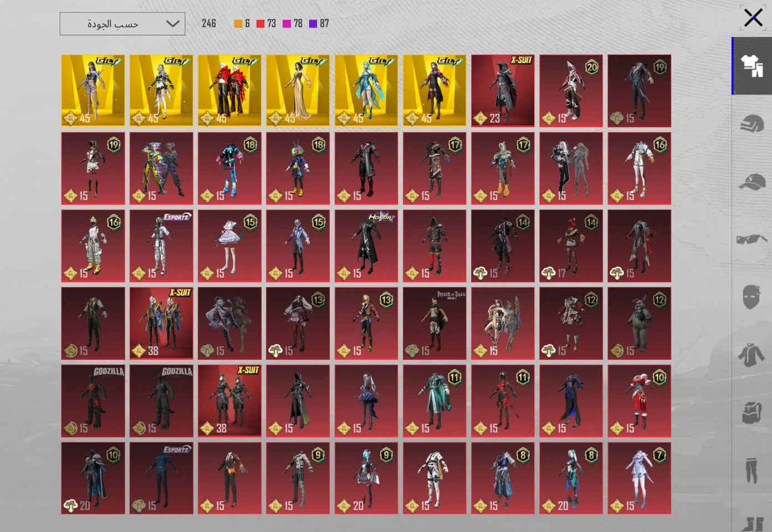Open the jacket tops category icon
The height and width of the screenshot is (532, 772).
pos(752,354)
